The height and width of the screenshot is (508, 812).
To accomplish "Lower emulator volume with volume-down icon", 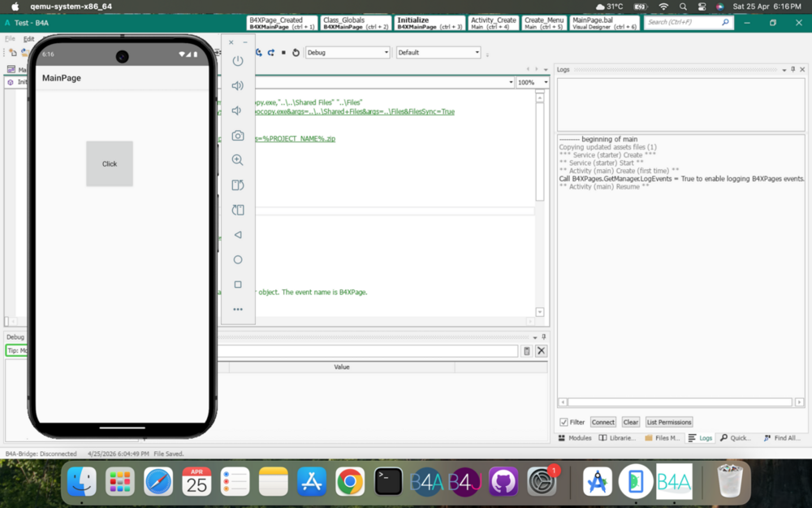I will pyautogui.click(x=237, y=110).
